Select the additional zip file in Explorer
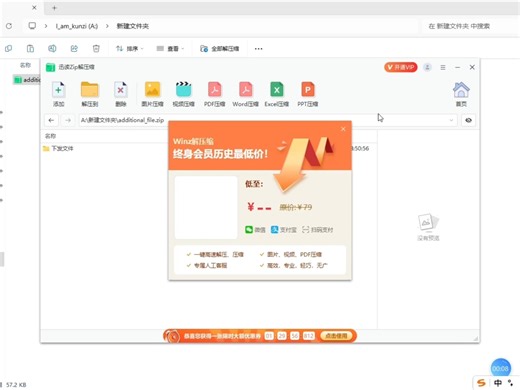Viewport: 520px width, 390px height. [x=27, y=80]
